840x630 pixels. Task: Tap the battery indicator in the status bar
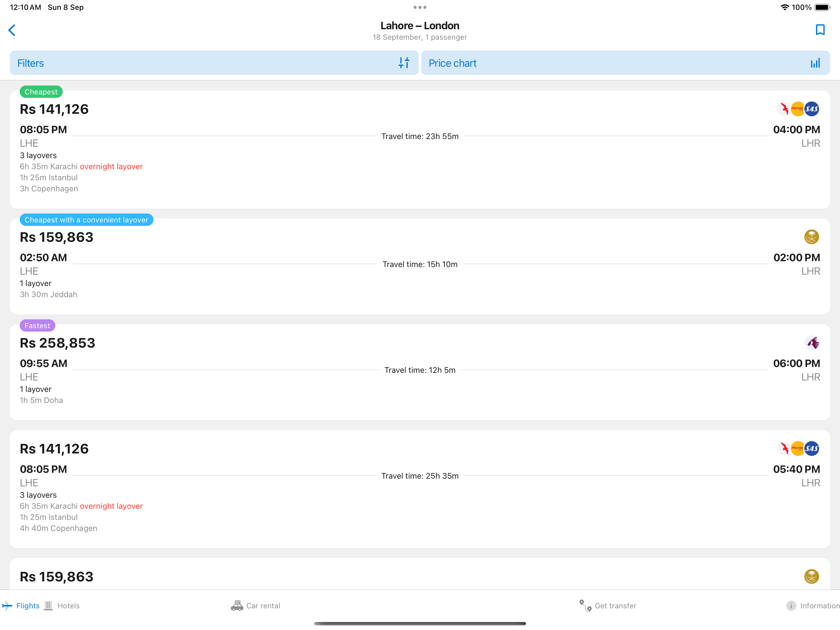point(822,7)
